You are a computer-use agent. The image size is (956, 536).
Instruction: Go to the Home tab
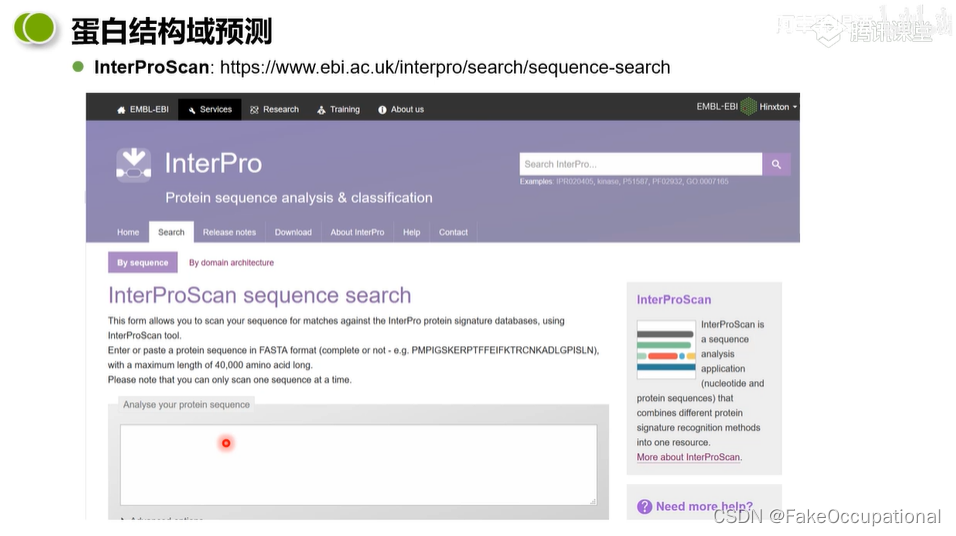(x=128, y=232)
